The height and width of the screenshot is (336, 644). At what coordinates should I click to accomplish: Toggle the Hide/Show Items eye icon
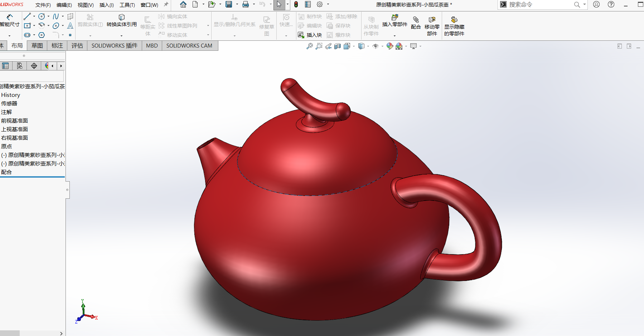(x=376, y=46)
